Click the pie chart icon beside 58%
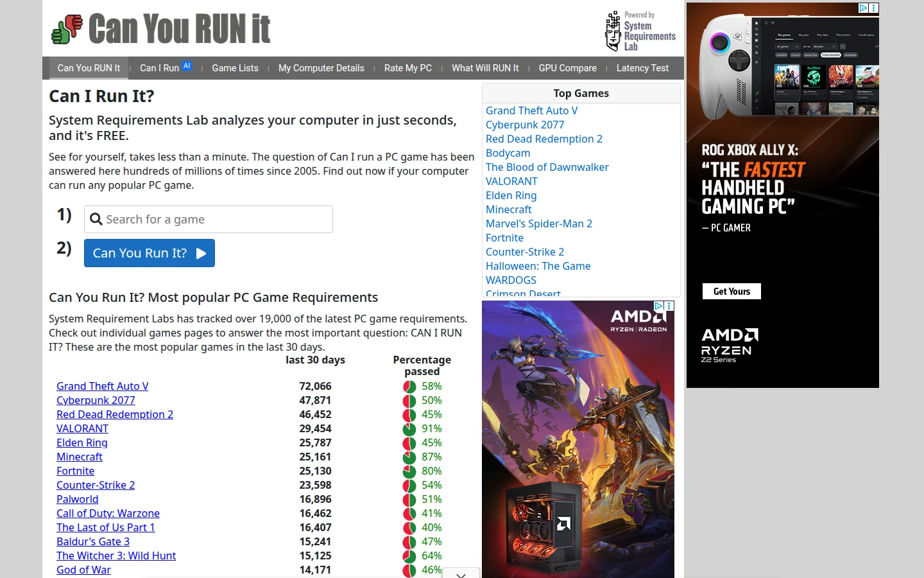The width and height of the screenshot is (924, 578). [409, 387]
